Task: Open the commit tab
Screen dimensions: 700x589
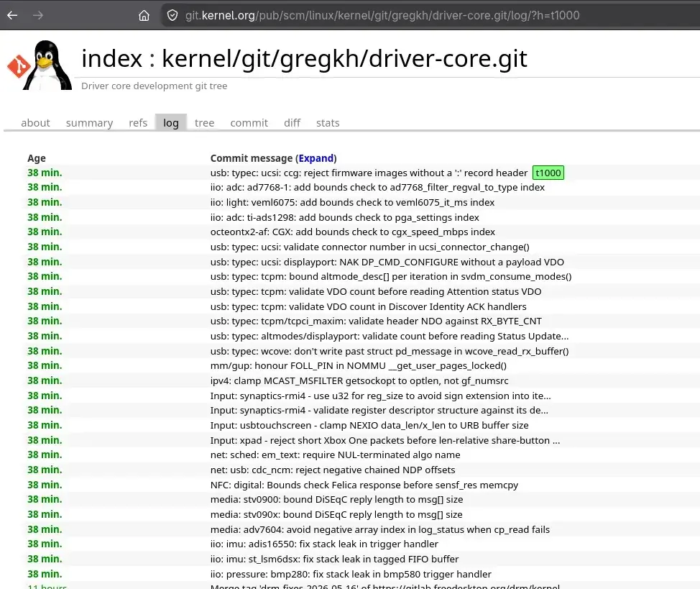Action: point(249,123)
